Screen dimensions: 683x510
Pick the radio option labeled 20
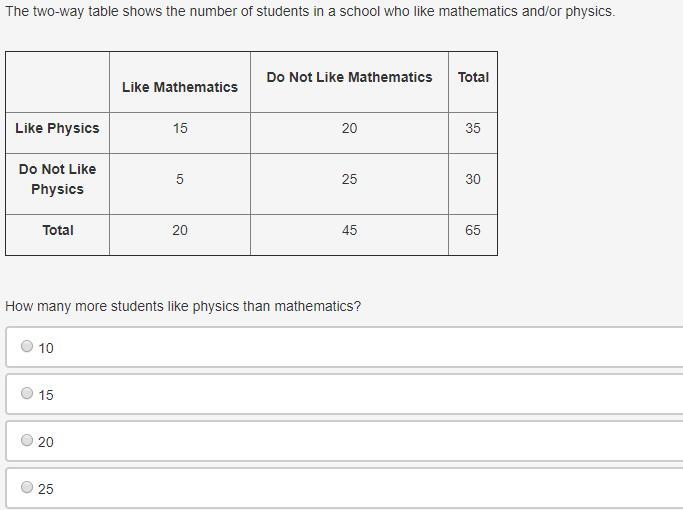click(27, 441)
